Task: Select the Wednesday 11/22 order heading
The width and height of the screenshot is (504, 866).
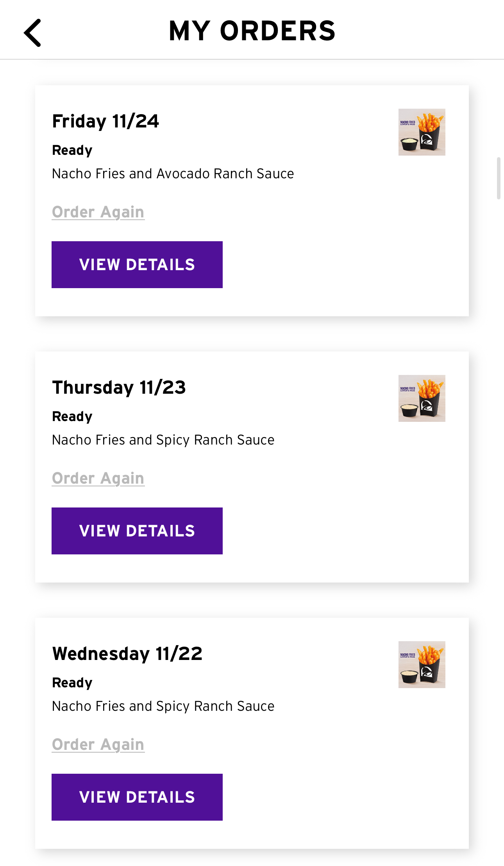Action: click(x=127, y=654)
